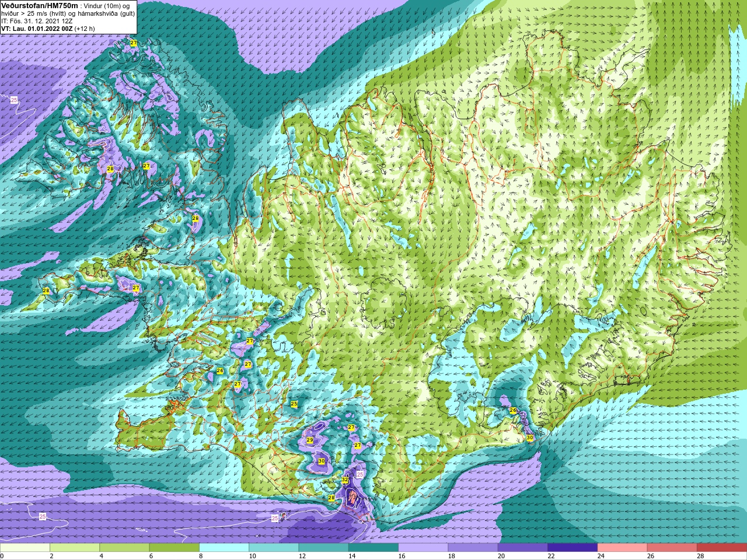The image size is (747, 560).
Task: Click the pale yellow 0–2 m/s legend swatch
Action: pyautogui.click(x=25, y=548)
